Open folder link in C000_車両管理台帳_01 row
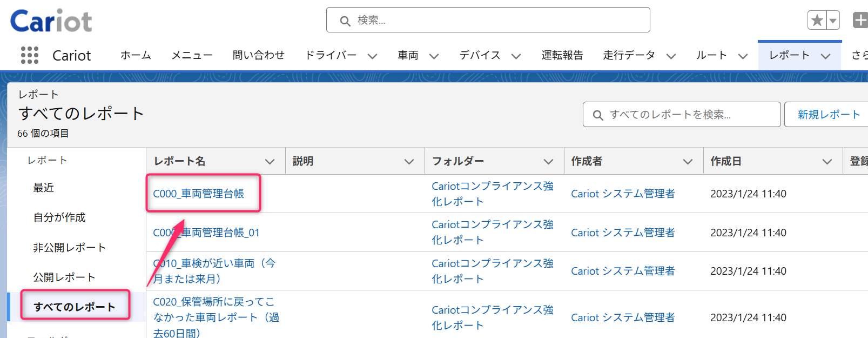The height and width of the screenshot is (338, 868). [x=493, y=232]
